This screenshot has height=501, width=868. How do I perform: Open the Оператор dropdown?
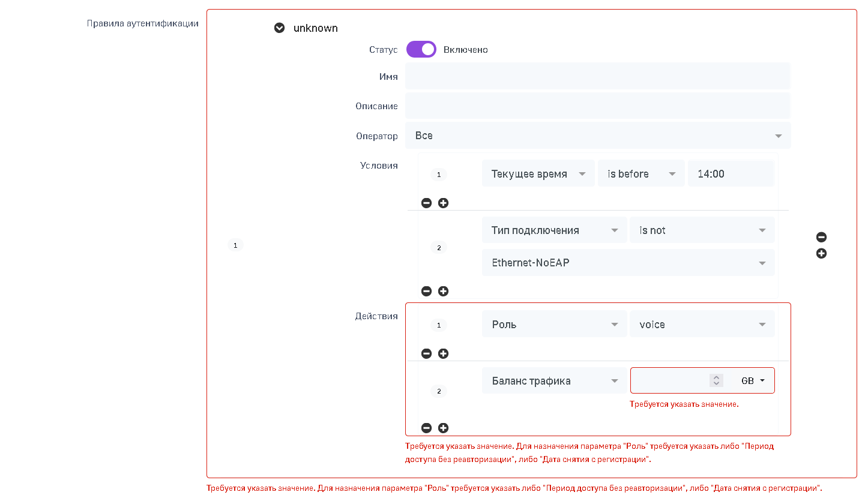coord(597,136)
